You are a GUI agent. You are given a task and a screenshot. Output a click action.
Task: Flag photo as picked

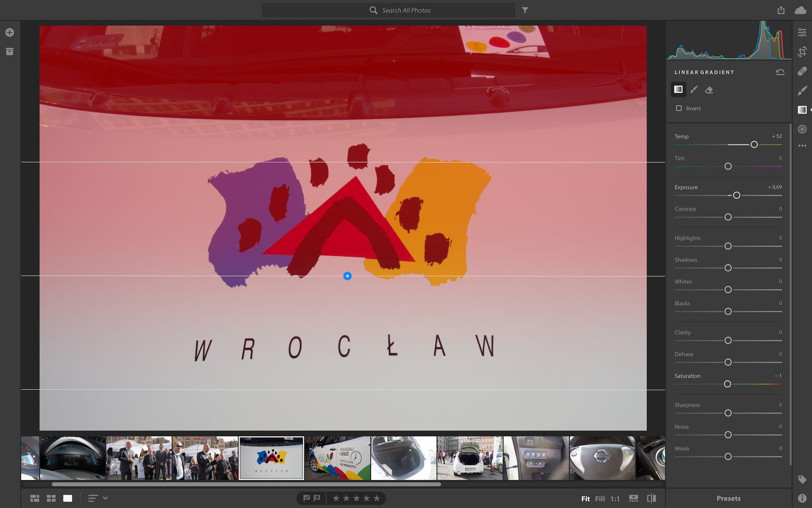(x=306, y=498)
